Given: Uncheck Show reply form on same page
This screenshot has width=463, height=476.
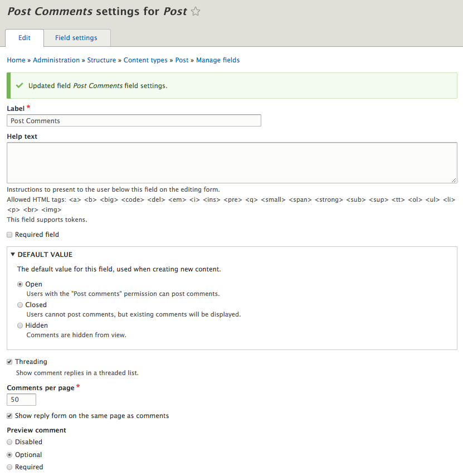Looking at the screenshot, I should pyautogui.click(x=9, y=416).
